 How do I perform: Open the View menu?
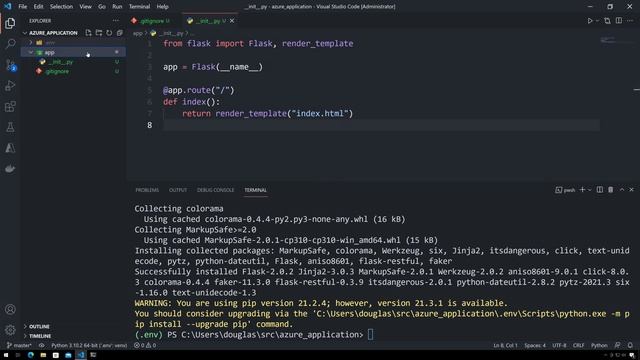(85, 7)
